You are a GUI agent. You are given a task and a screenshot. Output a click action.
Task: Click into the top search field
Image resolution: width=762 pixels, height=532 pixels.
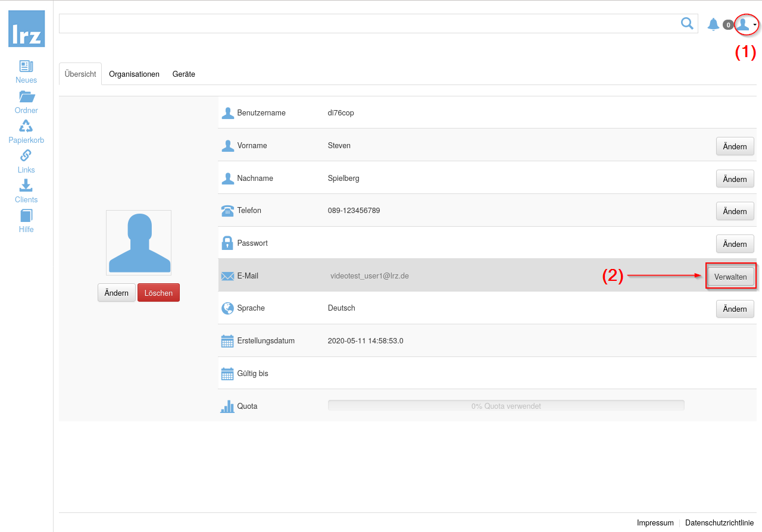point(369,24)
